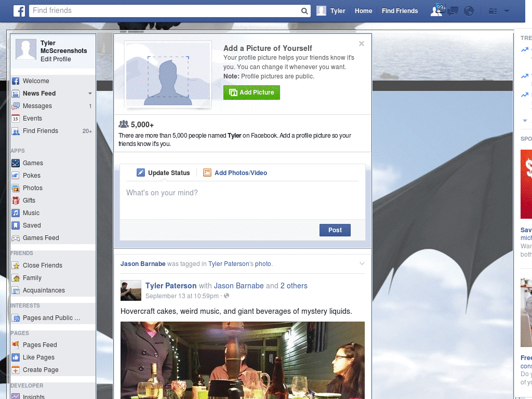The height and width of the screenshot is (399, 532).
Task: Open account menu dropdown arrow in top bar
Action: pos(507,11)
